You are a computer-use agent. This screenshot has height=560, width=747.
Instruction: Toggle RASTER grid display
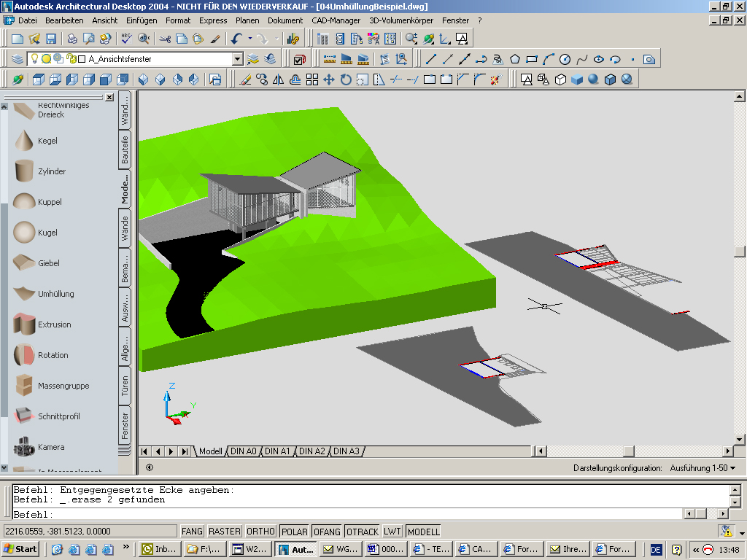point(225,531)
